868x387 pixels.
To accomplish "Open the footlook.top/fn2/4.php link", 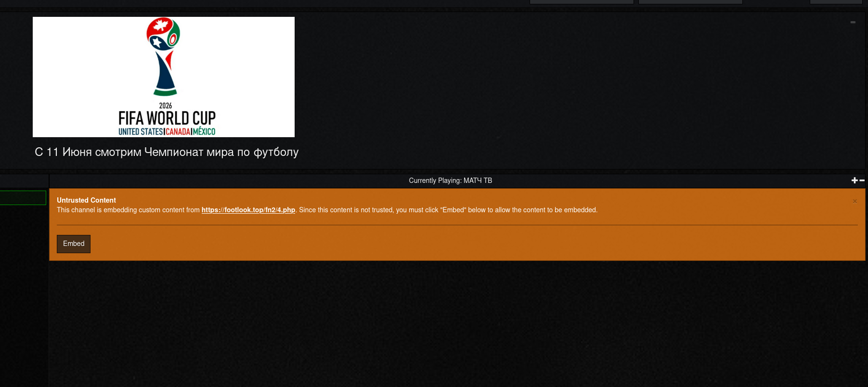I will point(248,210).
